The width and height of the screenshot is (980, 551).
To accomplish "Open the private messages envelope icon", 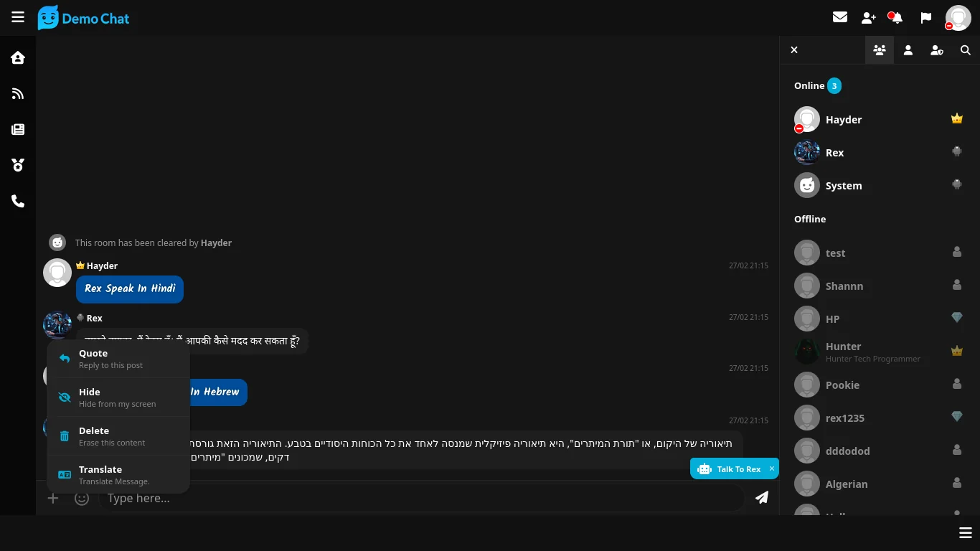I will (840, 17).
